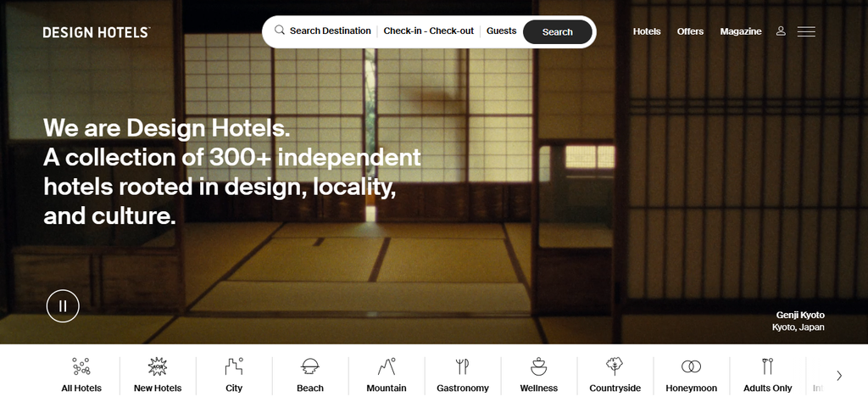Select the Mountain category label
The width and height of the screenshot is (868, 408).
(x=387, y=388)
